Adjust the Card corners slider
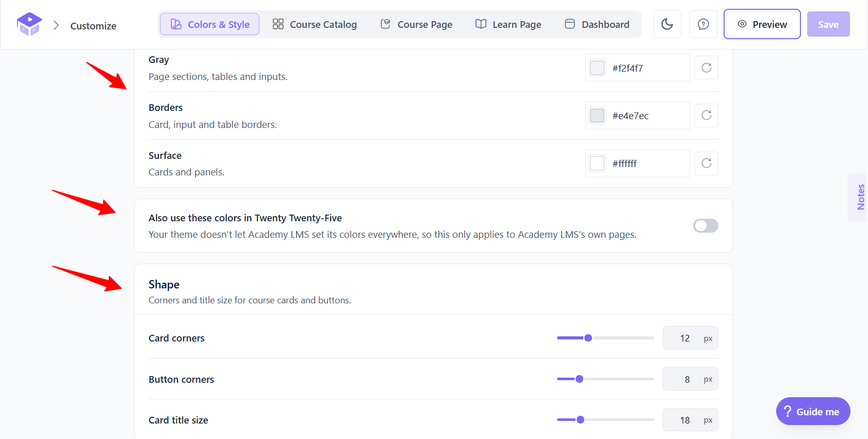 coord(605,338)
